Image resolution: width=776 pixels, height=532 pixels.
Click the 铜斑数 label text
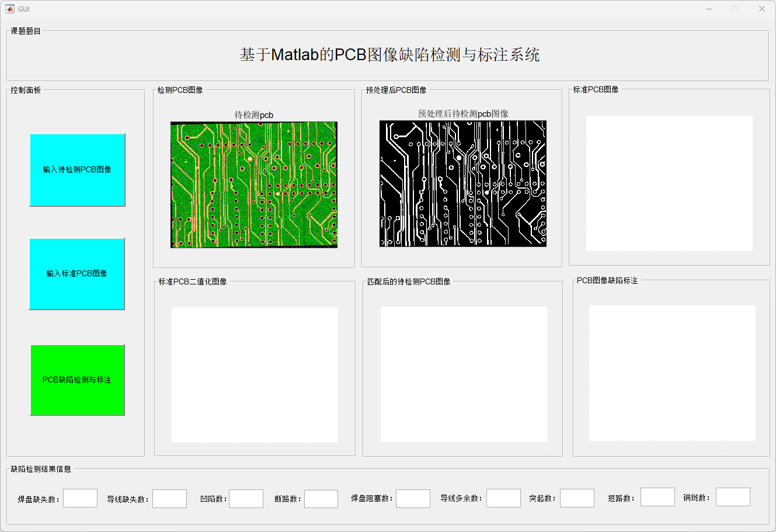pyautogui.click(x=697, y=498)
